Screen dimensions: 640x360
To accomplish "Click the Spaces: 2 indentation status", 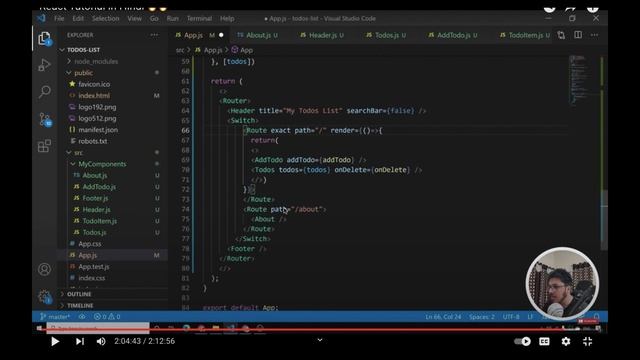I will click(482, 317).
